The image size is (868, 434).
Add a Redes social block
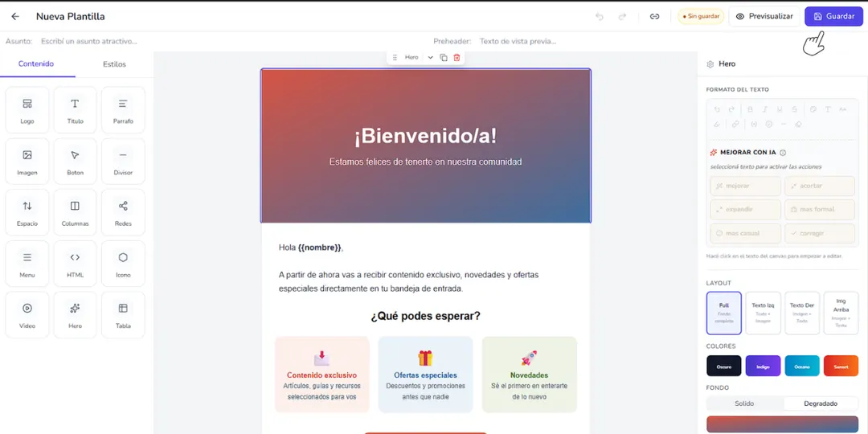pos(123,212)
